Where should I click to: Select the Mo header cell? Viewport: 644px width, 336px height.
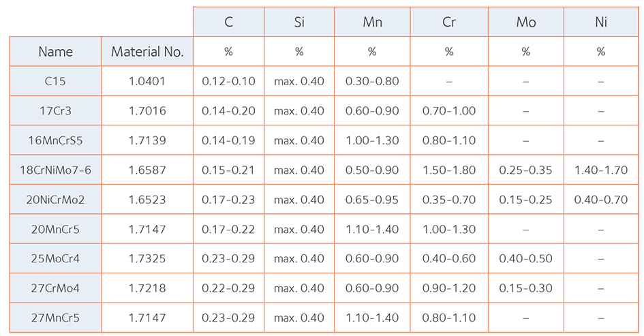525,22
